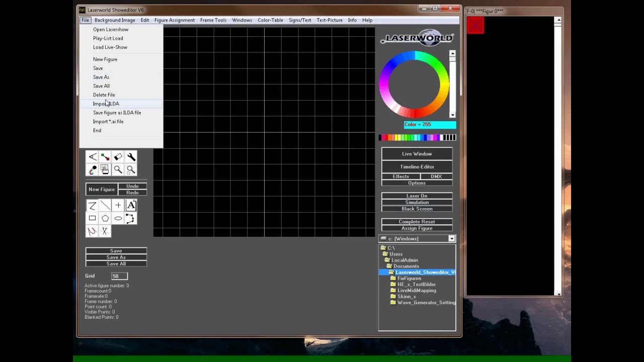644x362 pixels.
Task: Click the Grid value input field
Action: click(x=119, y=276)
